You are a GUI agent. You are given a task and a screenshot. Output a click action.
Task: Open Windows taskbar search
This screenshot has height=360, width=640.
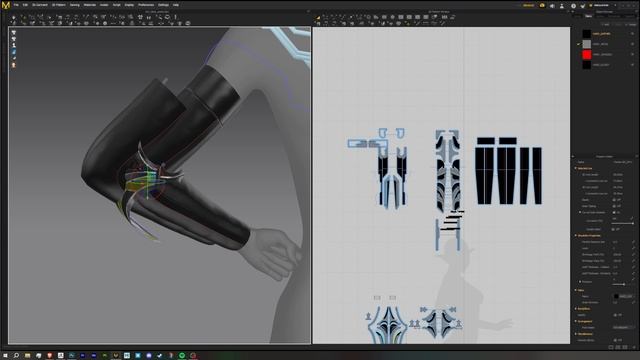[16, 356]
